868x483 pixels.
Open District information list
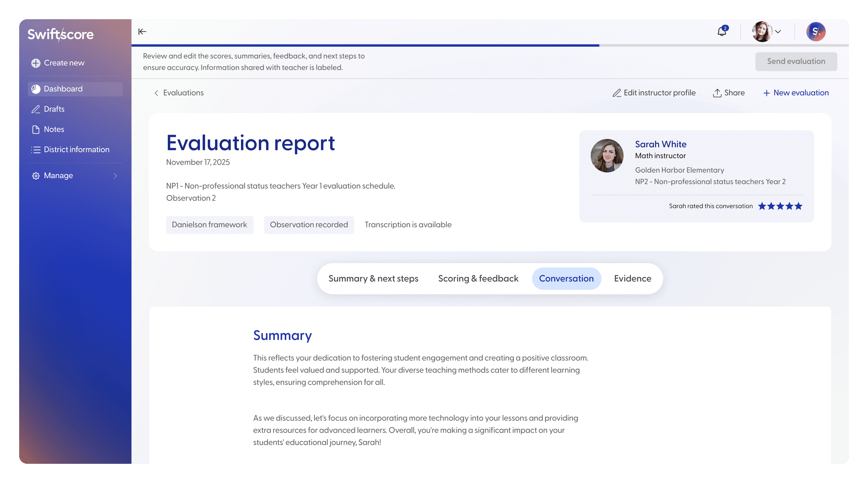click(76, 149)
